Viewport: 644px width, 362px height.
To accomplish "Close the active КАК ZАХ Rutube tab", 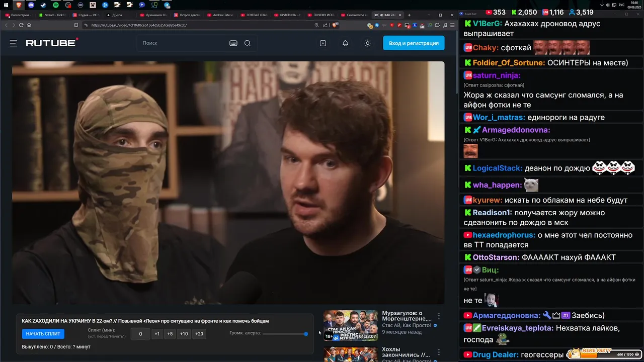I will click(x=400, y=15).
